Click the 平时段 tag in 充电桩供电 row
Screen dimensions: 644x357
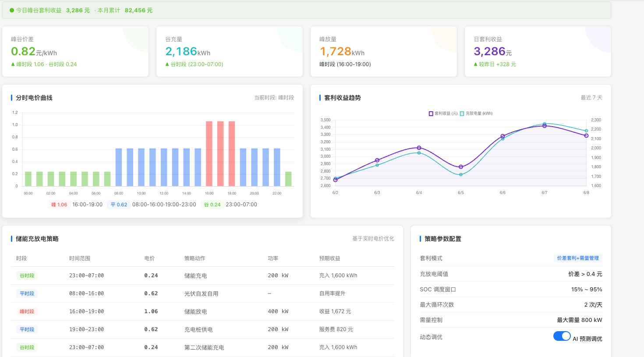click(27, 329)
